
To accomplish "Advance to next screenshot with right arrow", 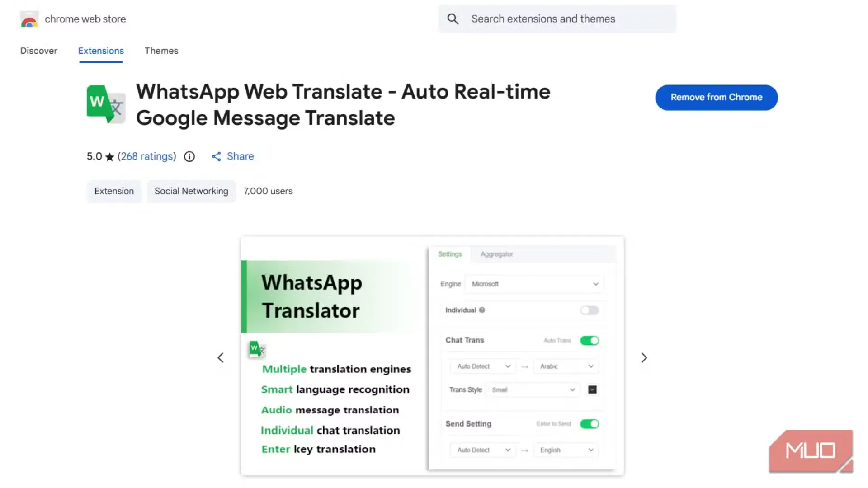I will click(644, 358).
